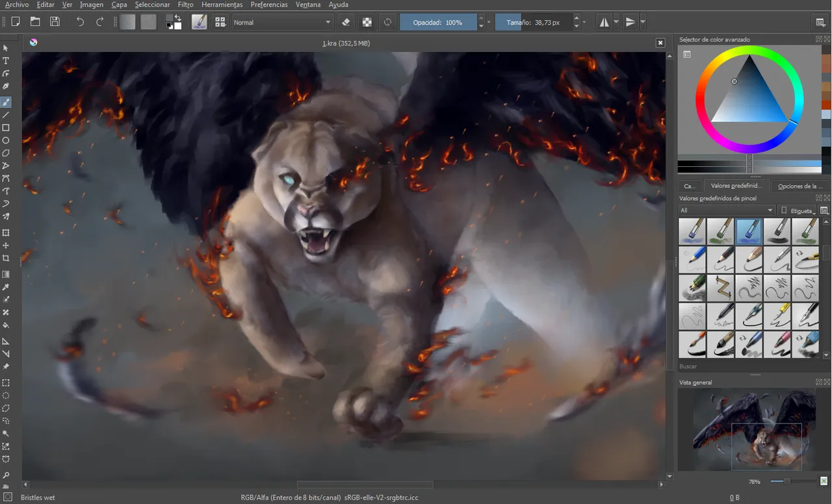
Task: Activate the Transform tool
Action: point(6,233)
